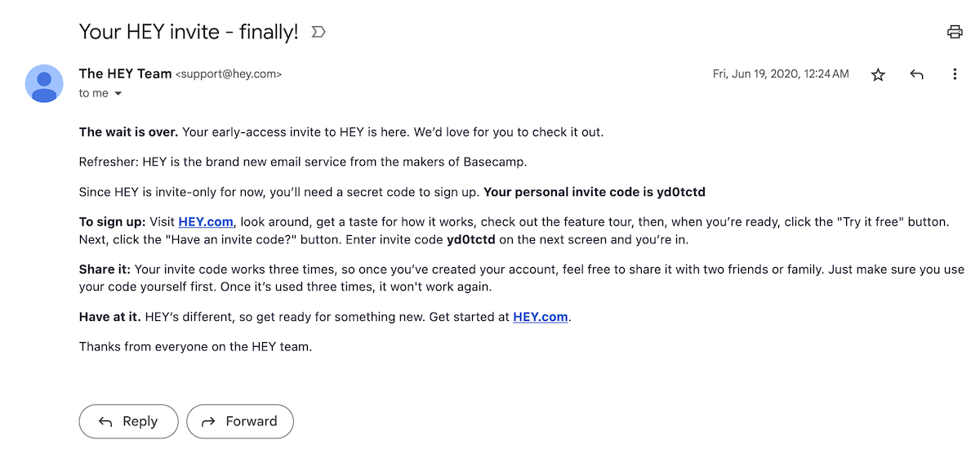Star this email from The HEY Team
The image size is (980, 458).
[x=878, y=74]
